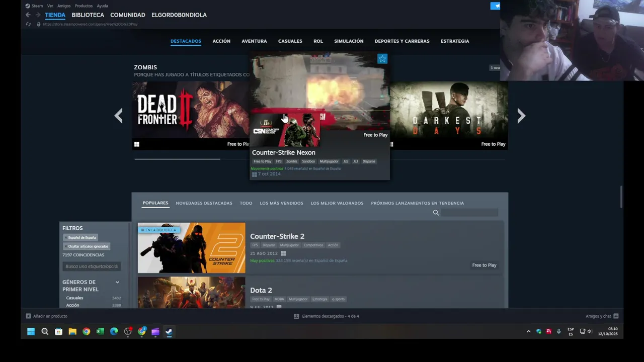The image size is (644, 362).
Task: Open Excel from the taskbar
Action: pos(100,331)
